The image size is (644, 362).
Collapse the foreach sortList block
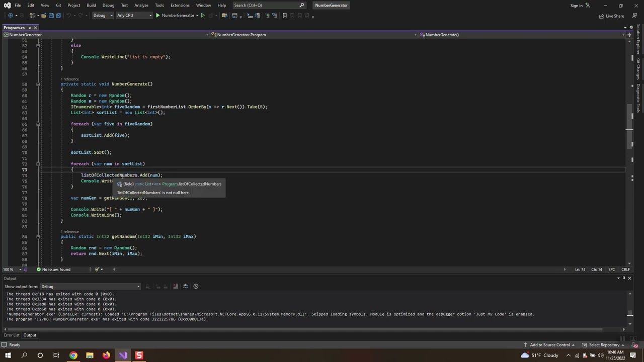click(x=38, y=164)
